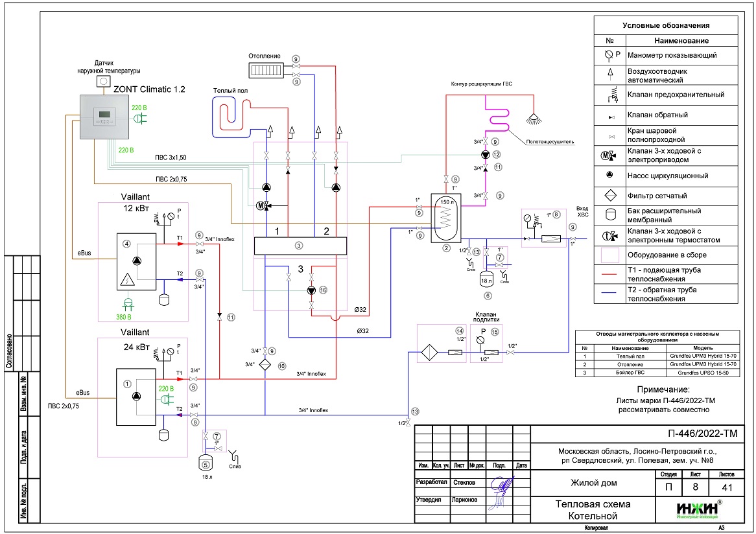Click the pink Оборудование в сборе legend square

[609, 255]
